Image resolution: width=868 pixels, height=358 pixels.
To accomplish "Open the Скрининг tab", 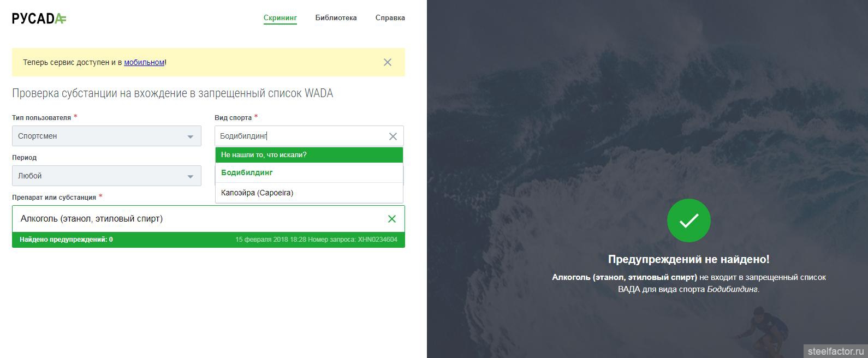I will tap(280, 18).
